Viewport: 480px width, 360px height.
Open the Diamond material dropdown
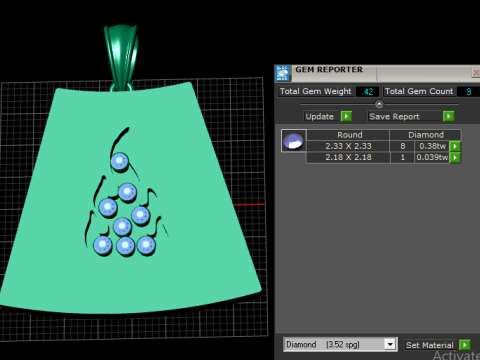(x=390, y=344)
